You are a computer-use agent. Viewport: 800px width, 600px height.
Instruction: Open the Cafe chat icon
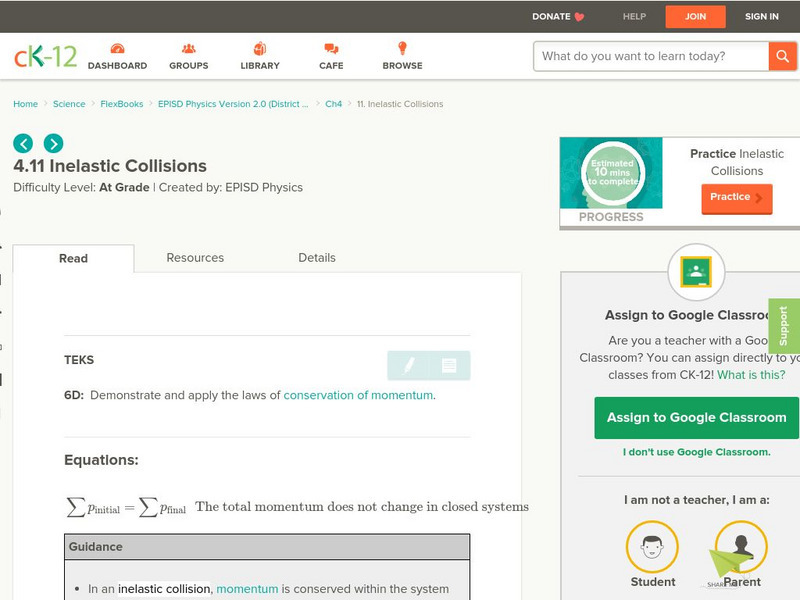point(331,49)
